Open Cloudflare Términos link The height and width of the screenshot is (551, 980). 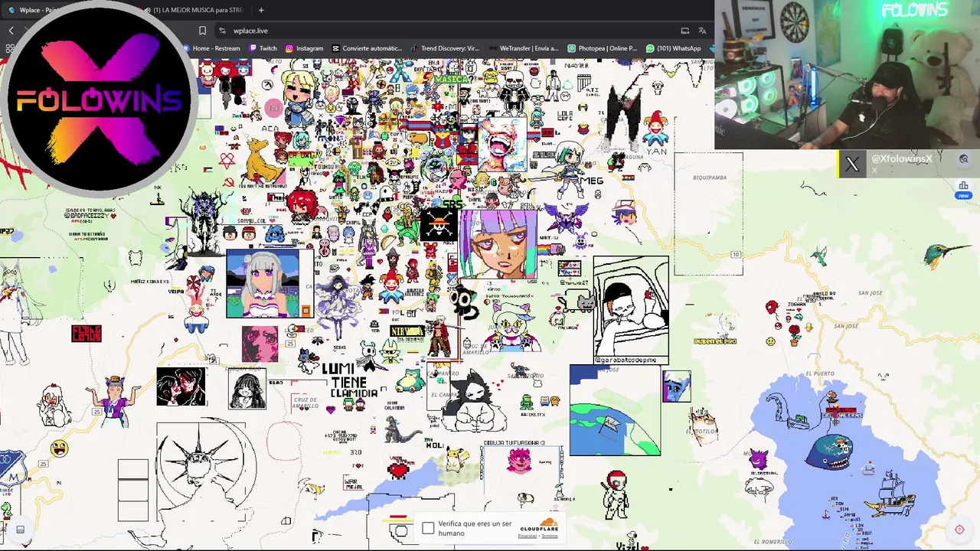point(550,536)
